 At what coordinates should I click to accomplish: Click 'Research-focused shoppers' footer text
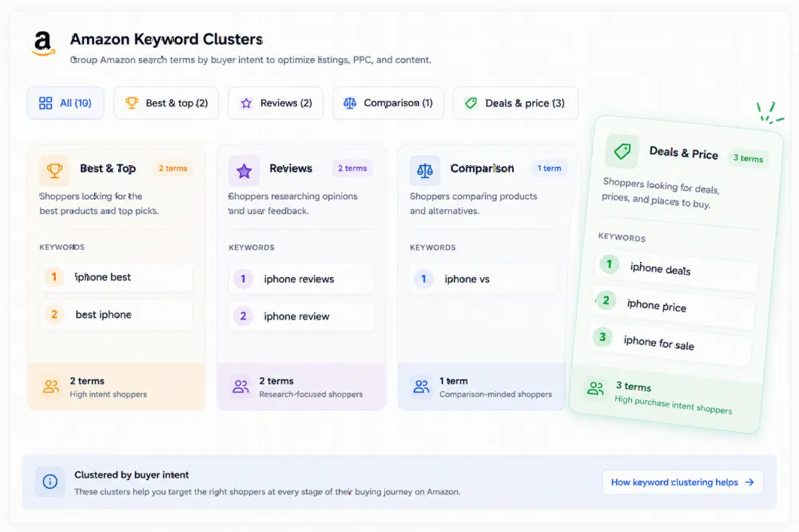pyautogui.click(x=311, y=395)
